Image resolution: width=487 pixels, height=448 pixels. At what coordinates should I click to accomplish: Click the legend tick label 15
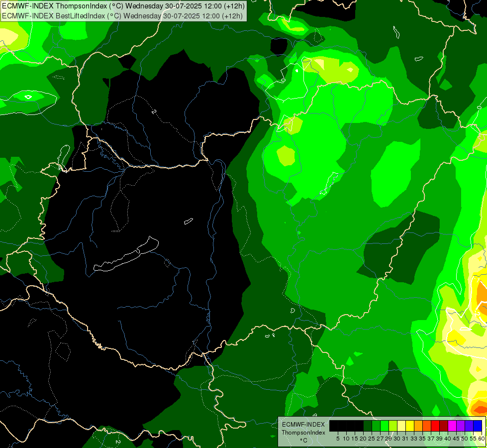click(x=355, y=439)
